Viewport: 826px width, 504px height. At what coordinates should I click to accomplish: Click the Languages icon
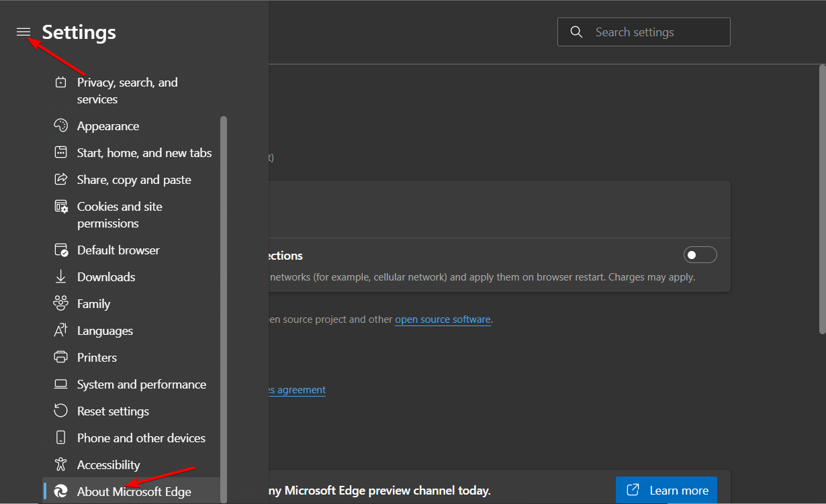(60, 331)
